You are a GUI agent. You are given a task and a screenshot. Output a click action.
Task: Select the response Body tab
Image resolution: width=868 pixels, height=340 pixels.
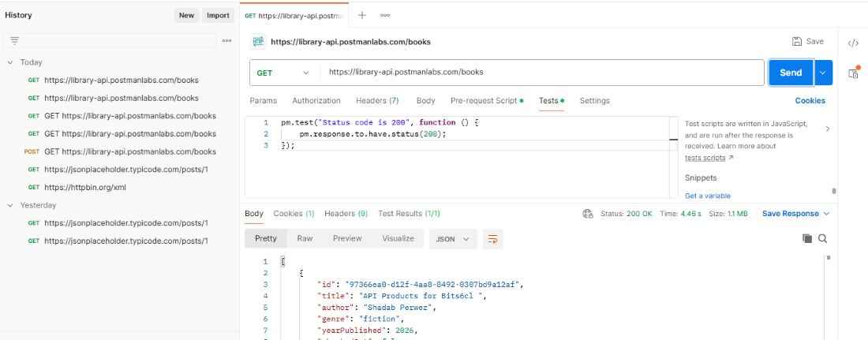(x=254, y=214)
